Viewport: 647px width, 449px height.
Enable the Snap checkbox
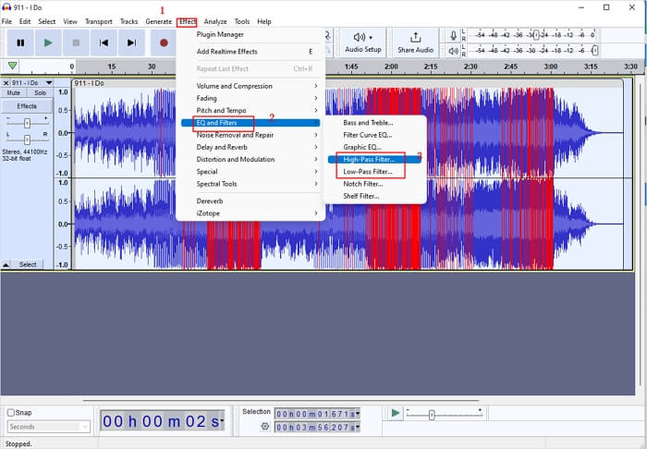click(x=11, y=412)
